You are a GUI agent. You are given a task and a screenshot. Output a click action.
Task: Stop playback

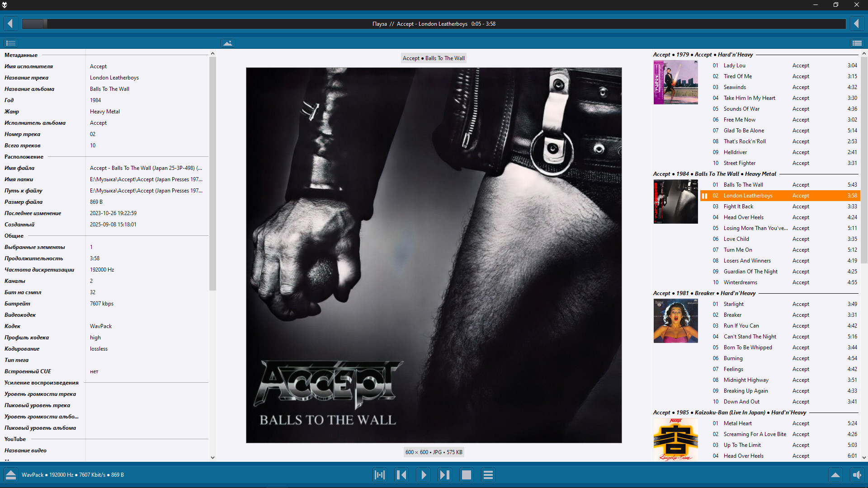point(467,475)
